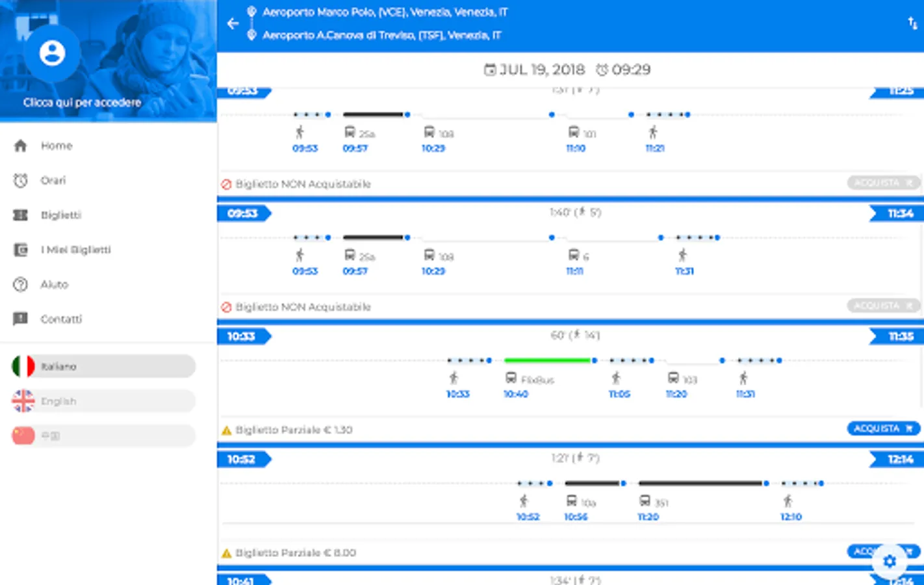The width and height of the screenshot is (924, 585).
Task: Select the Chinese language option
Action: pos(104,436)
